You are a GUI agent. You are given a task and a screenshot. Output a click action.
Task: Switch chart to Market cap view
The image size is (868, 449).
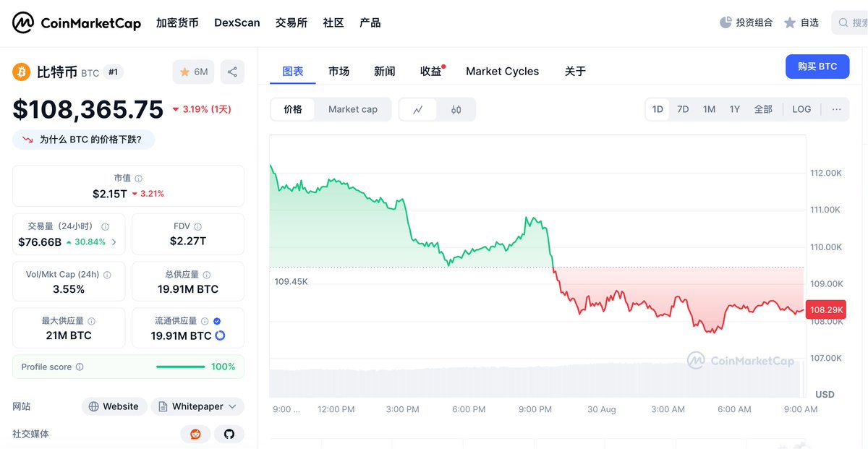click(353, 109)
